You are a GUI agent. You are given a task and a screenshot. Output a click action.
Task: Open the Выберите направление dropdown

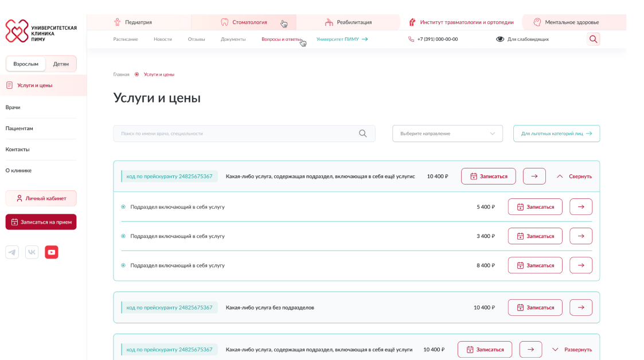click(447, 134)
